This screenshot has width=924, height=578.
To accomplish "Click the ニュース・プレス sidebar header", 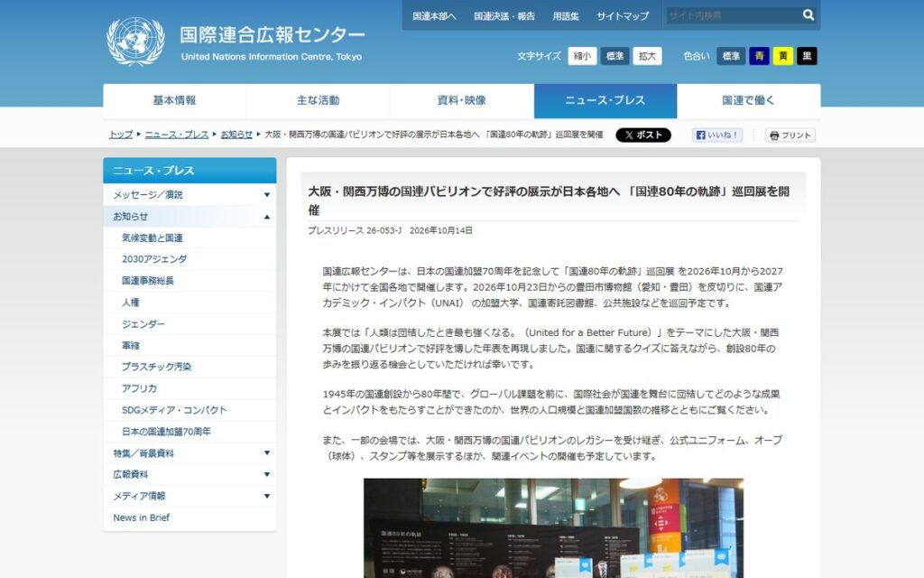I will [x=189, y=171].
